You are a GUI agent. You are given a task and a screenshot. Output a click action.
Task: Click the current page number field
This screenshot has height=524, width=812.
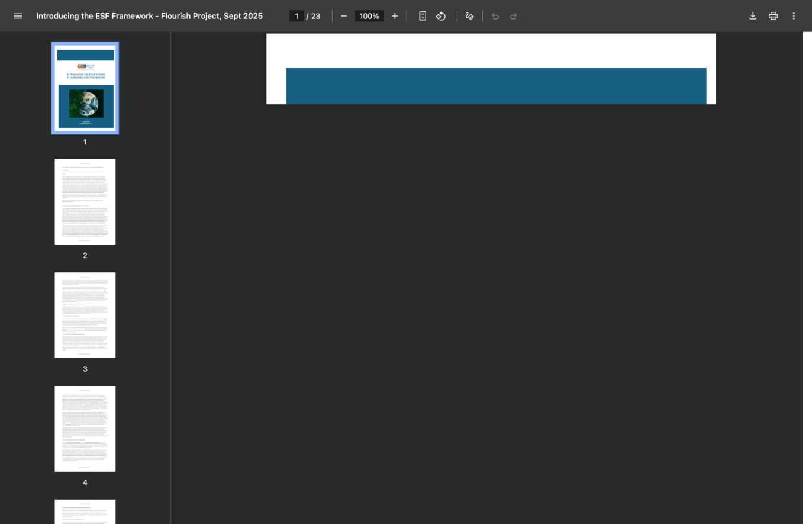[x=297, y=16]
